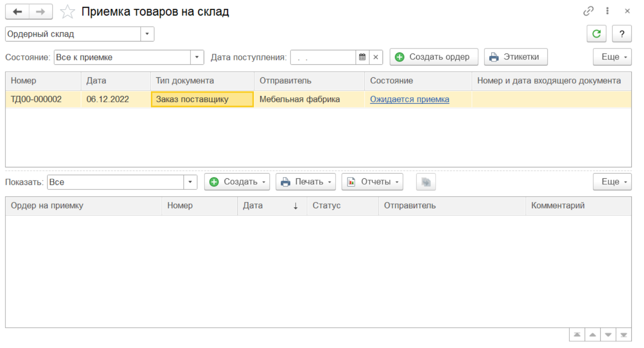Open the Ожидается приемка link
Viewport: 644px width, 348px height.
pos(409,99)
